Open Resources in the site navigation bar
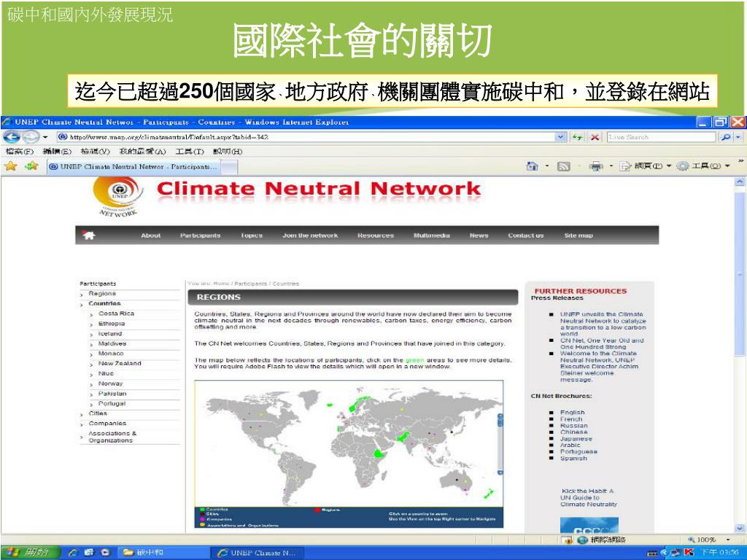 click(376, 236)
